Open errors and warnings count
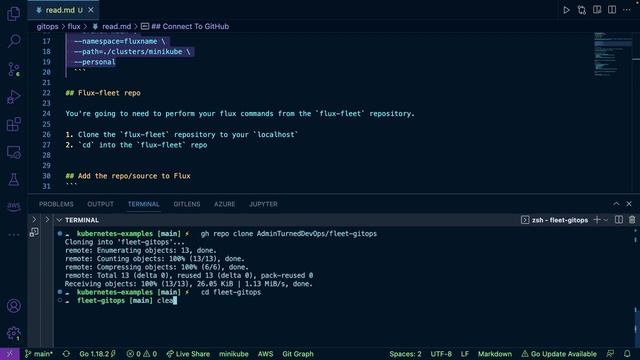Viewport: 640px width, 360px height. pos(142,354)
